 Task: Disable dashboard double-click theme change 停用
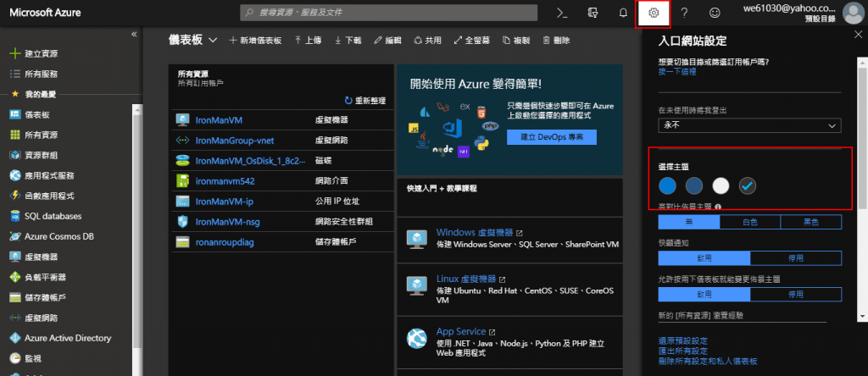tap(795, 295)
